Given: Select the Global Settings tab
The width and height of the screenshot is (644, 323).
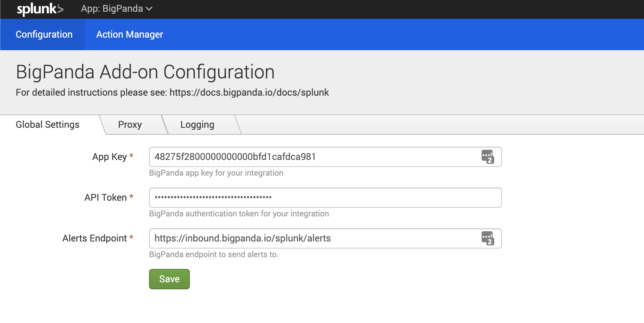Looking at the screenshot, I should 47,125.
